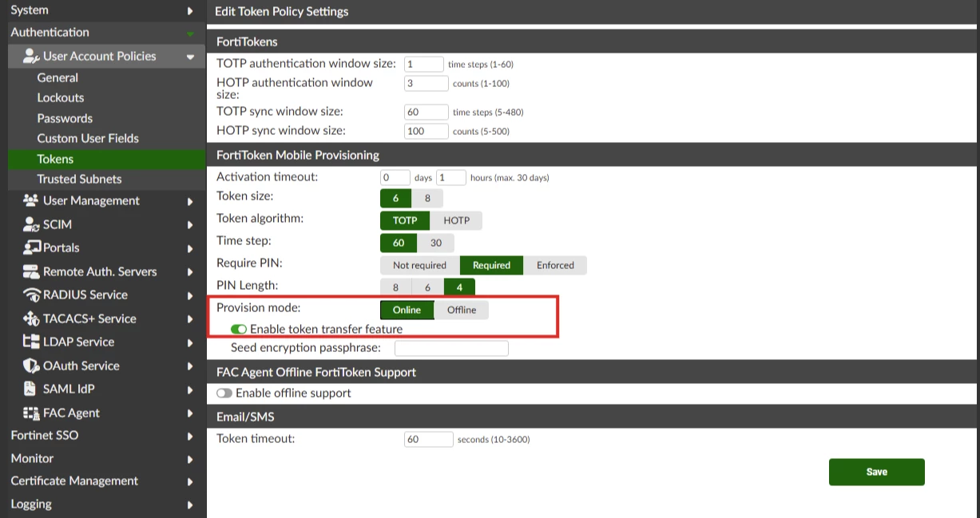Toggle Enable offline support switch
Image resolution: width=980 pixels, height=518 pixels.
[x=224, y=393]
